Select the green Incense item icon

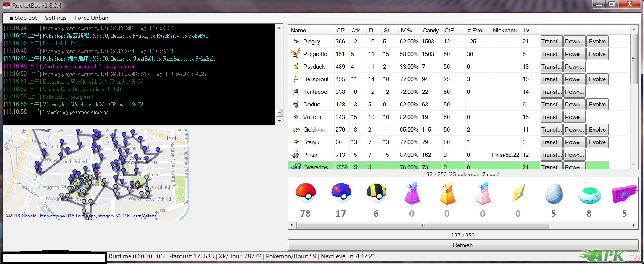click(589, 193)
